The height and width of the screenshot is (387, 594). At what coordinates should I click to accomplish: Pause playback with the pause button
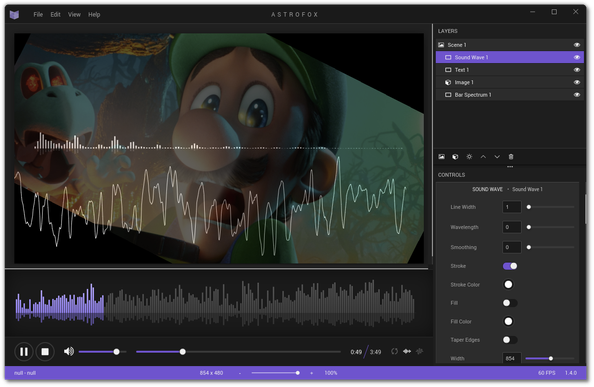(23, 352)
